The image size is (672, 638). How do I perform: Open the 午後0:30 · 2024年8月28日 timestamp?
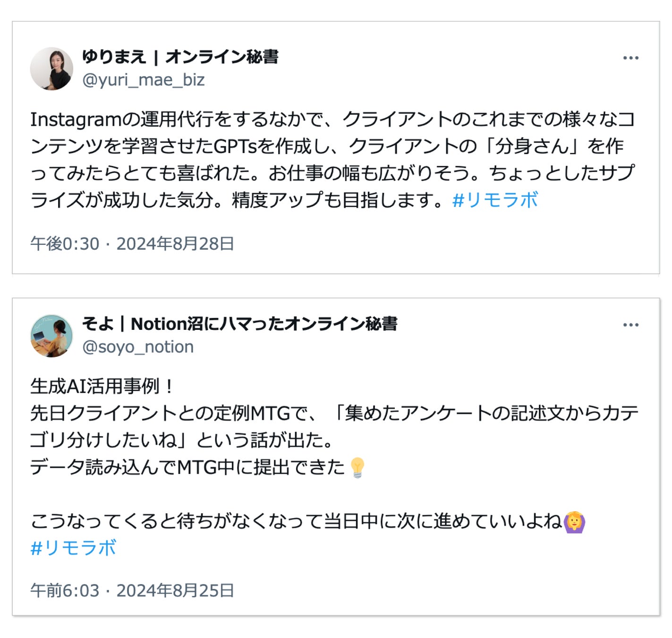click(x=132, y=244)
